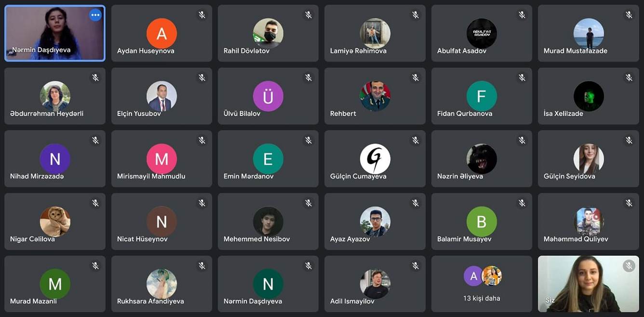Click Ülvü Bilalov's purple Ü avatar

tap(268, 96)
